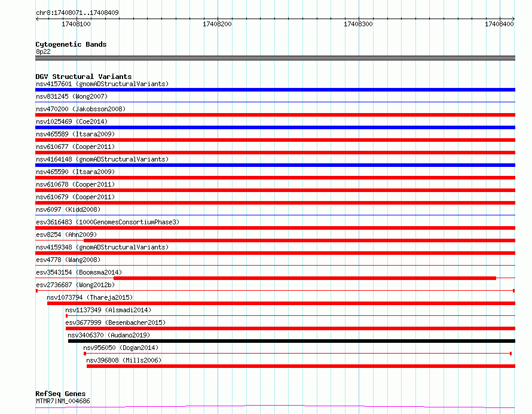
Task: Click the right arrow end of the ruler
Action: point(513,19)
